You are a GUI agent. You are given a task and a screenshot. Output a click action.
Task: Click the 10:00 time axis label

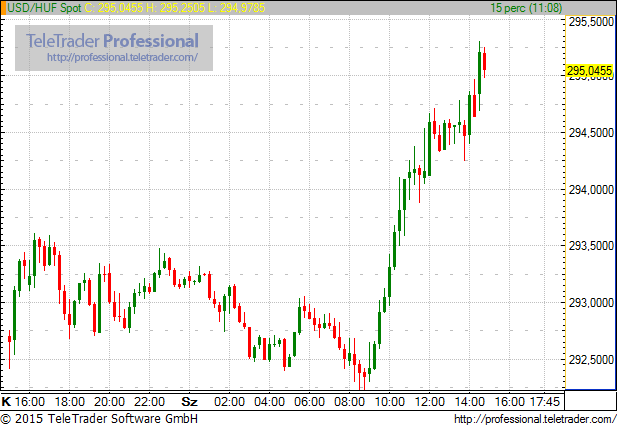(390, 402)
